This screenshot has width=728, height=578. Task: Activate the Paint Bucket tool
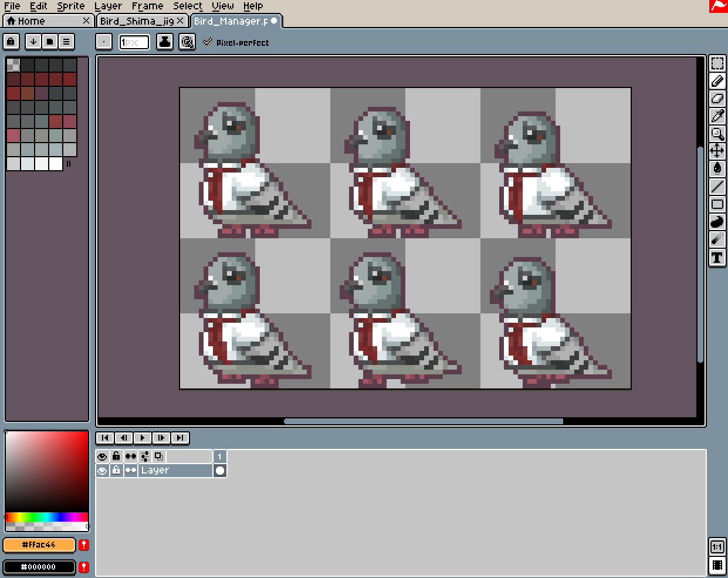click(717, 169)
